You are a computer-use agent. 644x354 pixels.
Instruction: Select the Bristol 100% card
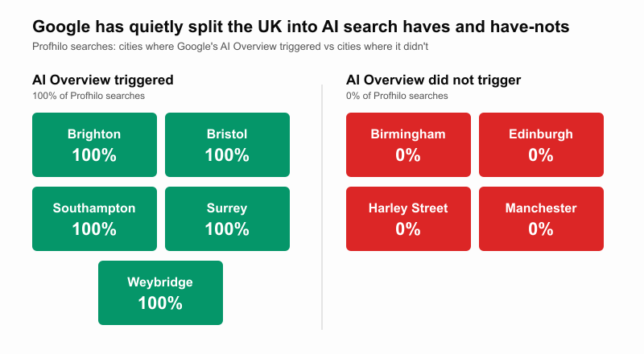point(227,145)
